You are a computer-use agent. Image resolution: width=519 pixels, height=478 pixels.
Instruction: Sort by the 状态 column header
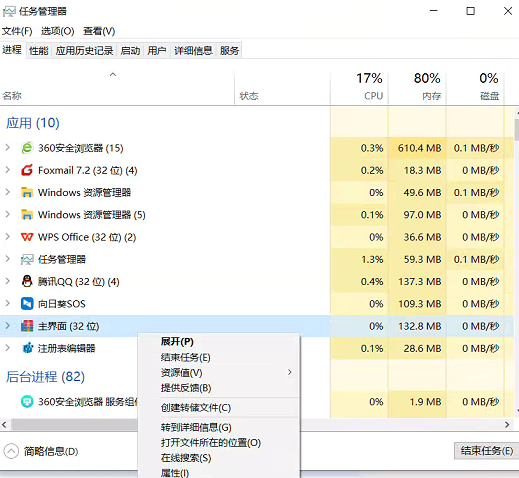click(282, 88)
